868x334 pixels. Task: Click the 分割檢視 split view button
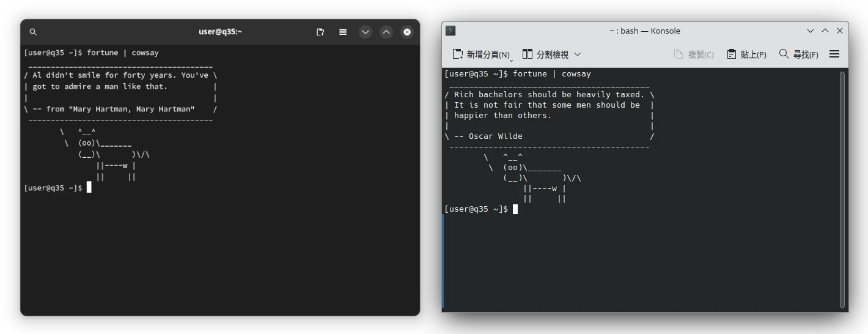(x=545, y=54)
